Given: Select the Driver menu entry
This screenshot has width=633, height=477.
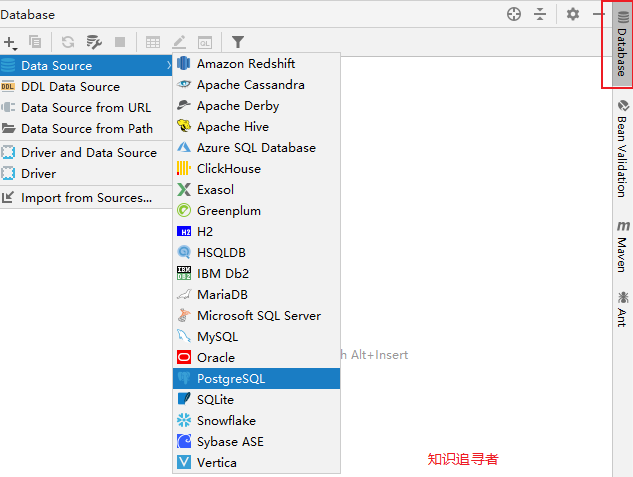Looking at the screenshot, I should pyautogui.click(x=86, y=174).
